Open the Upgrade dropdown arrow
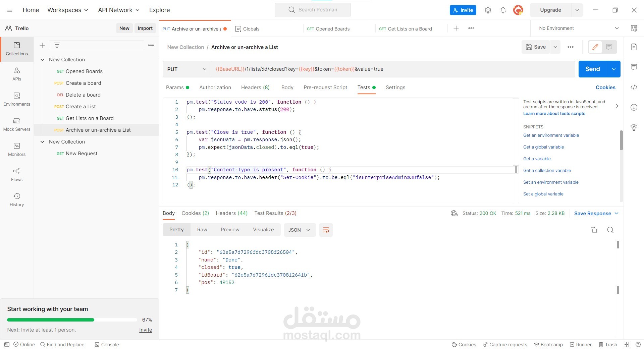644x349 pixels. click(577, 10)
